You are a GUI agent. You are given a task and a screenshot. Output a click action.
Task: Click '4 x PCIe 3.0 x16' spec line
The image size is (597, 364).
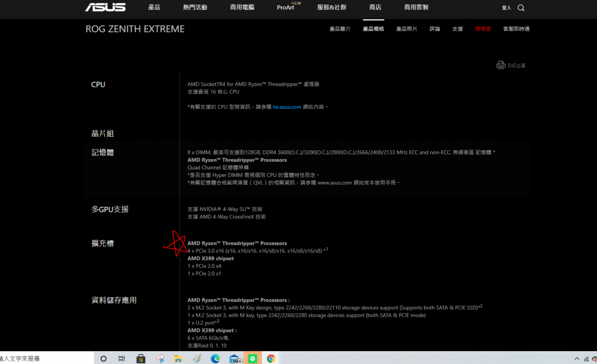coord(257,250)
